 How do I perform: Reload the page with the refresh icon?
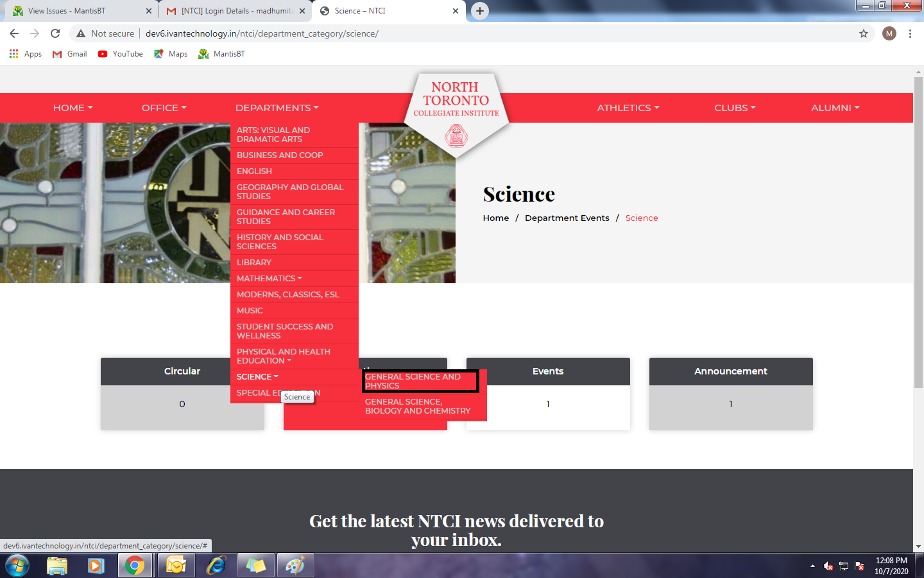click(55, 33)
